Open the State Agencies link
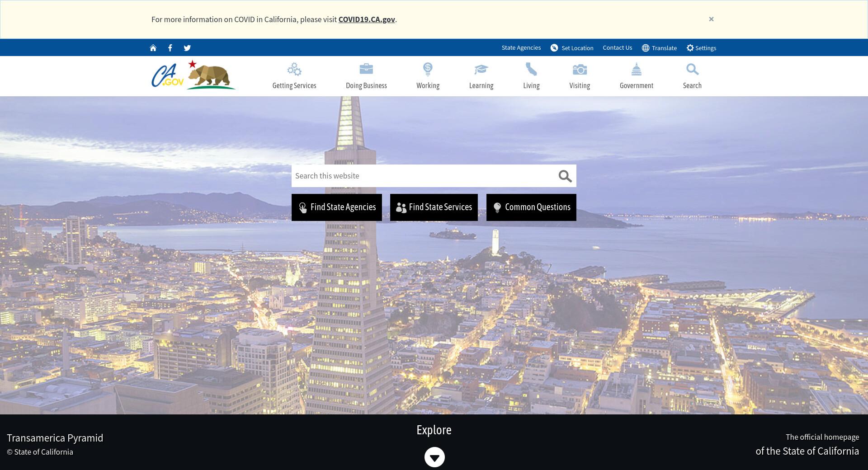The height and width of the screenshot is (470, 868). click(521, 47)
